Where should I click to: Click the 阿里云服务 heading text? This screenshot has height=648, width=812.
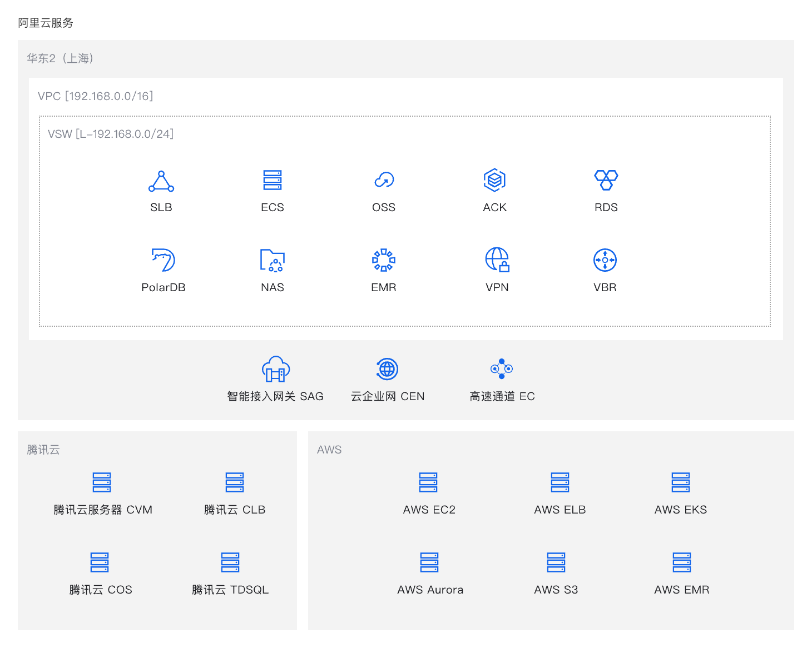(46, 23)
